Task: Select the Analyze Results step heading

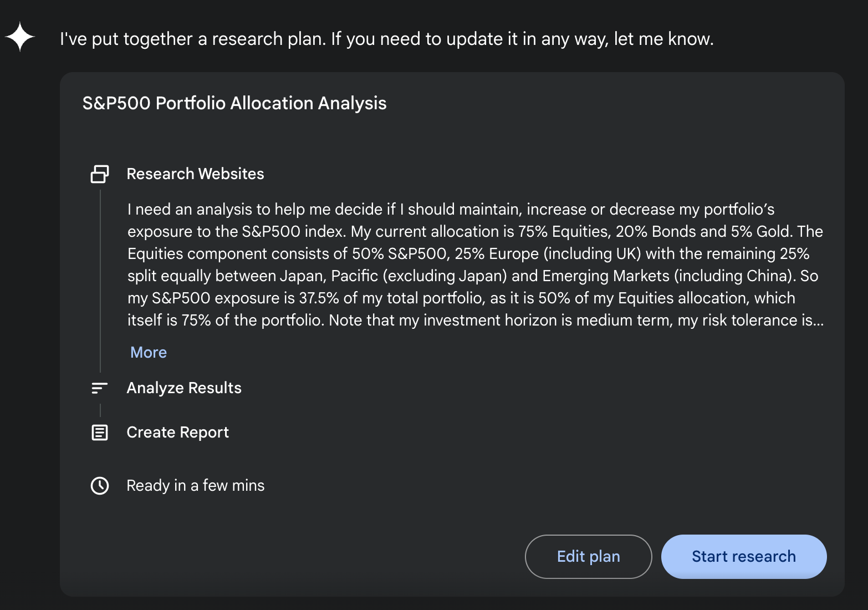Action: tap(184, 388)
